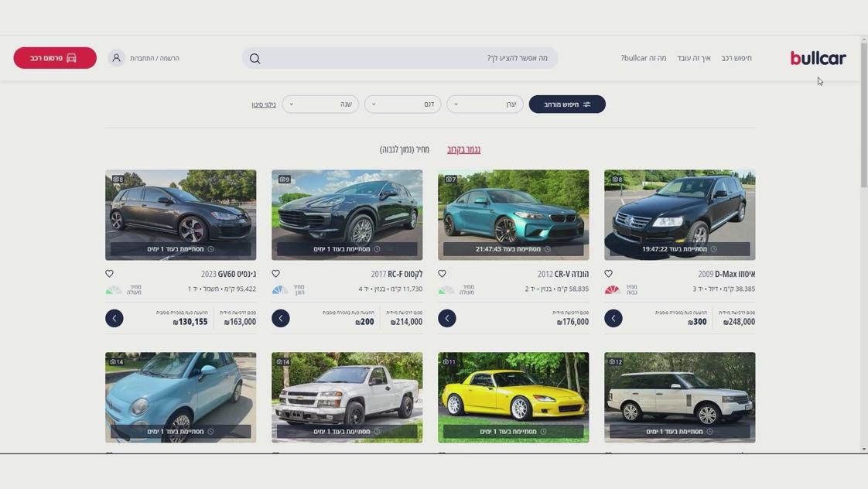The height and width of the screenshot is (489, 868).
Task: Open the dark Lexus RC-F listing photo
Action: (x=347, y=215)
